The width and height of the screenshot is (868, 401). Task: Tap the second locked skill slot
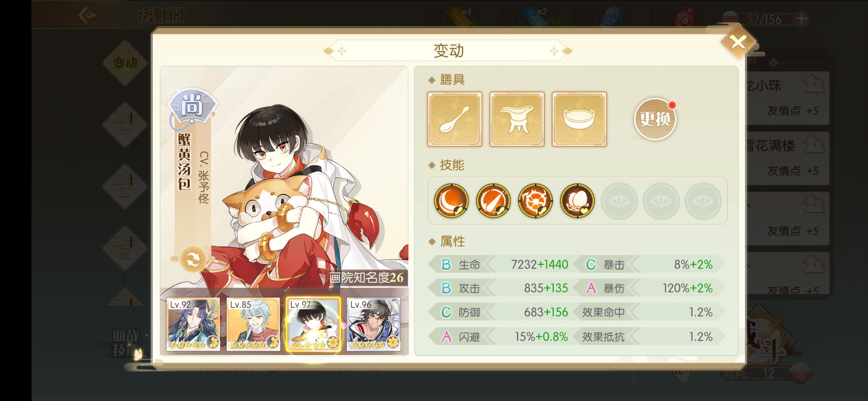click(x=661, y=201)
